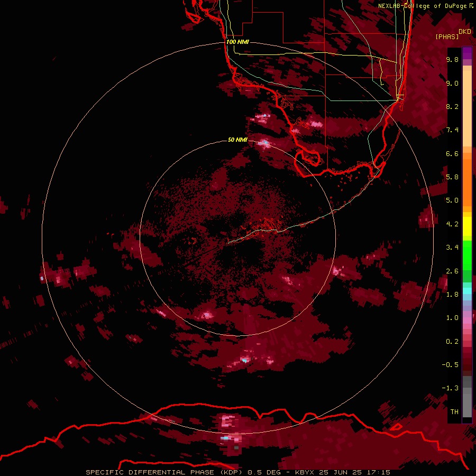The height and width of the screenshot is (476, 476).
Task: Click the "100 NMI" range ring label
Action: click(237, 42)
